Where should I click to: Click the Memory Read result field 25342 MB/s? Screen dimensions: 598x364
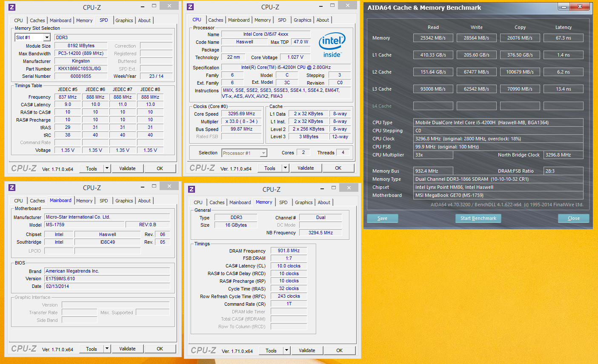[433, 38]
